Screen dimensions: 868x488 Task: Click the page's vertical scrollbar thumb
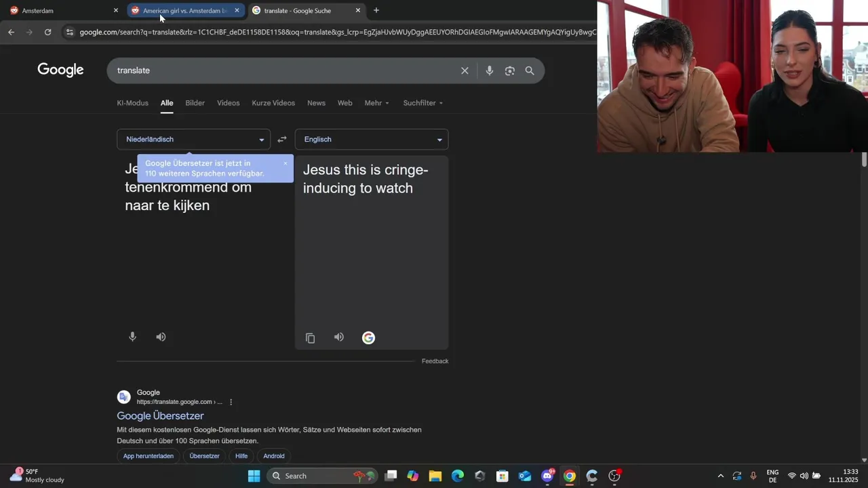[864, 160]
